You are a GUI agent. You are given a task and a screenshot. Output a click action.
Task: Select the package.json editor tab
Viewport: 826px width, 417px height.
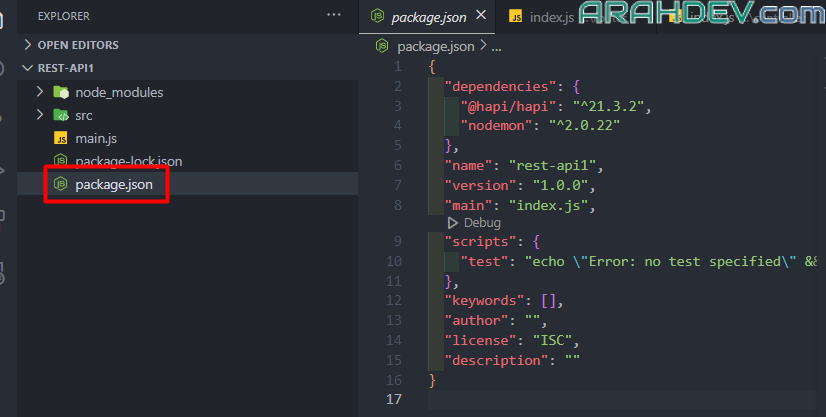(428, 16)
